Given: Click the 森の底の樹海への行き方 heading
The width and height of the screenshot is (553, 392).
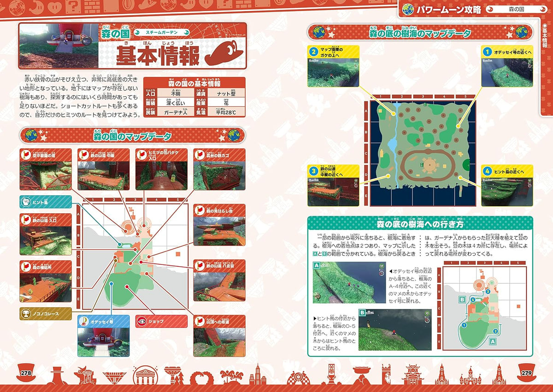Looking at the screenshot, I should [419, 224].
